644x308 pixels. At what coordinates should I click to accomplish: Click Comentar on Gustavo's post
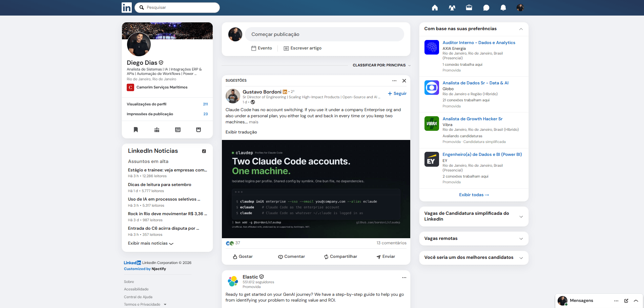tap(291, 256)
